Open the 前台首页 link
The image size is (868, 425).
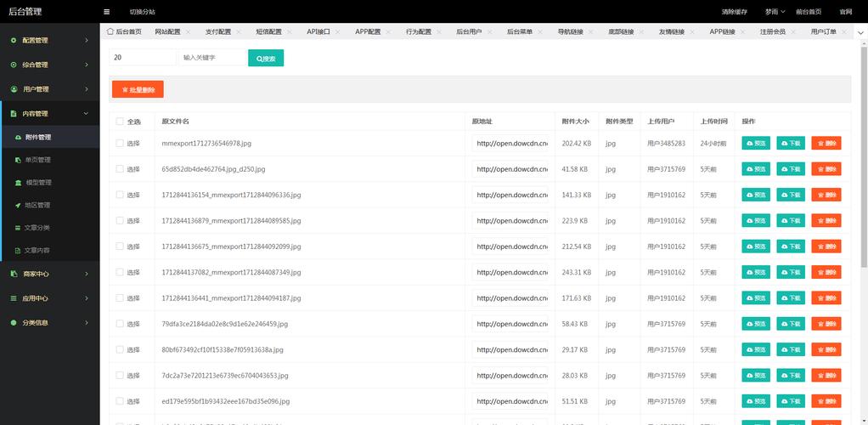tap(809, 12)
